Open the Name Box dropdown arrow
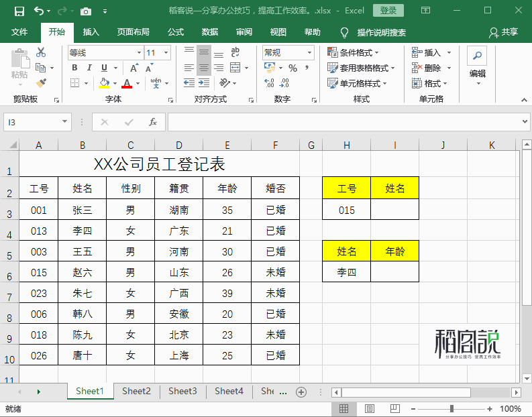Screen dimensions: 532x417 click(x=64, y=122)
